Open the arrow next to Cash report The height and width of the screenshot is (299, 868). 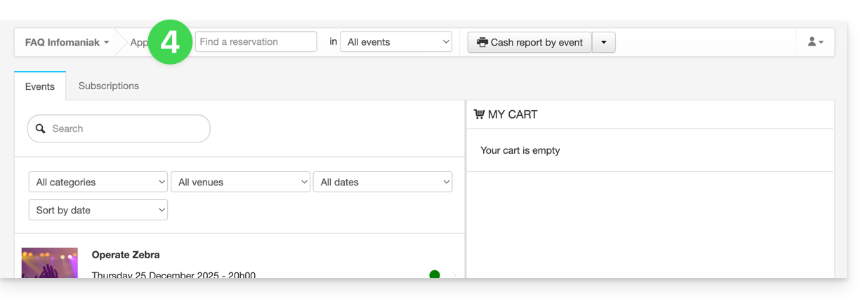[604, 42]
